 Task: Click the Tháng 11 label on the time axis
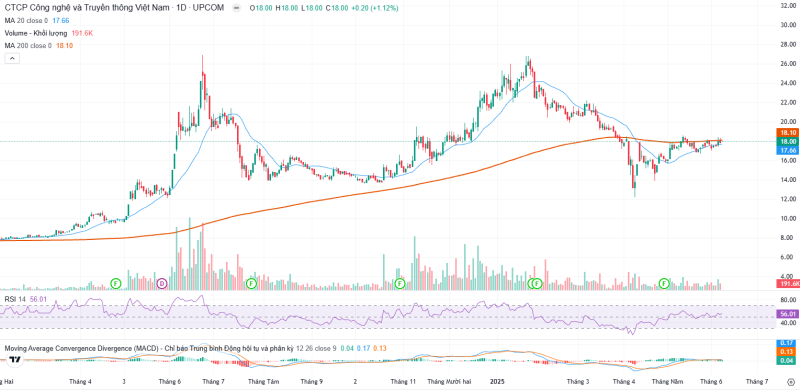[404, 381]
